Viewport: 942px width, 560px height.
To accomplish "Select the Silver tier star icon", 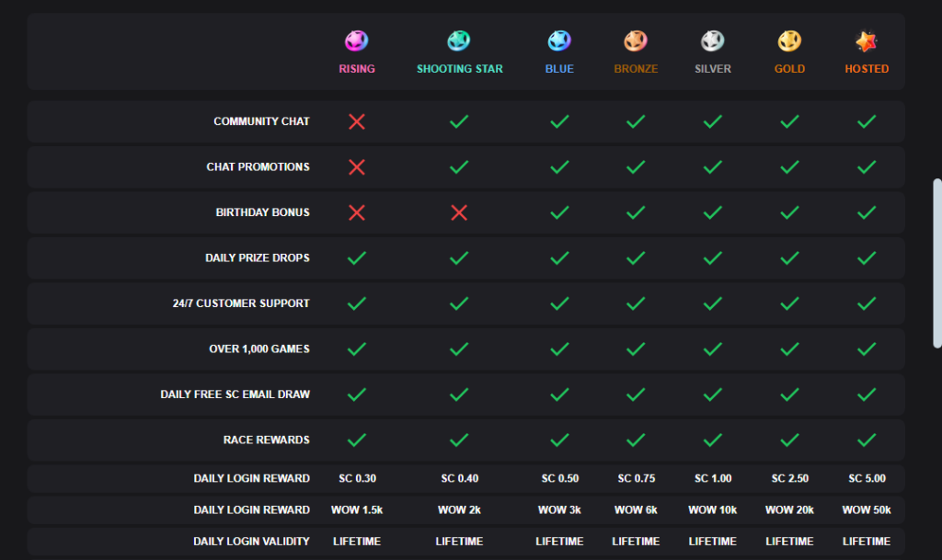I will click(713, 41).
